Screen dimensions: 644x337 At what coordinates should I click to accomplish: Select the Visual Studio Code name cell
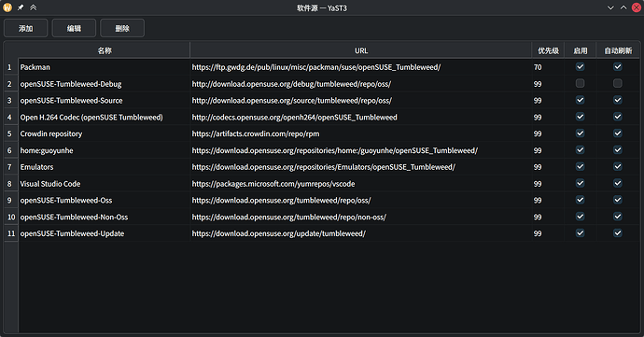[x=105, y=184]
